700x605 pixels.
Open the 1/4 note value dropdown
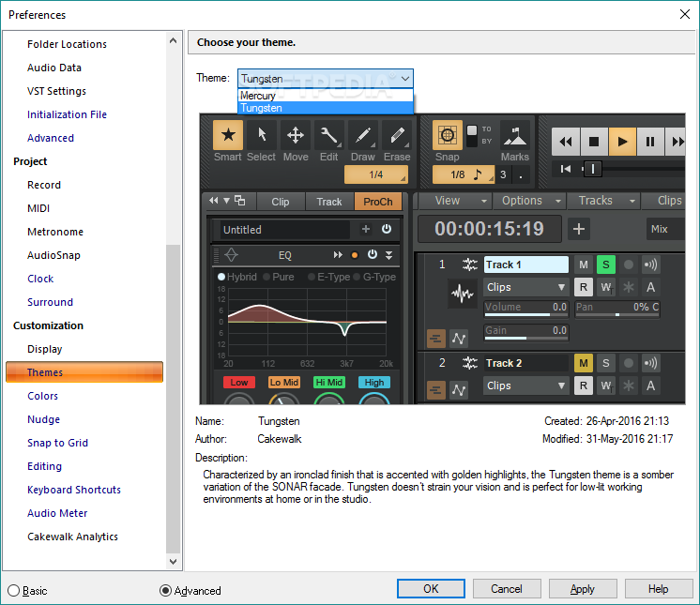click(376, 174)
